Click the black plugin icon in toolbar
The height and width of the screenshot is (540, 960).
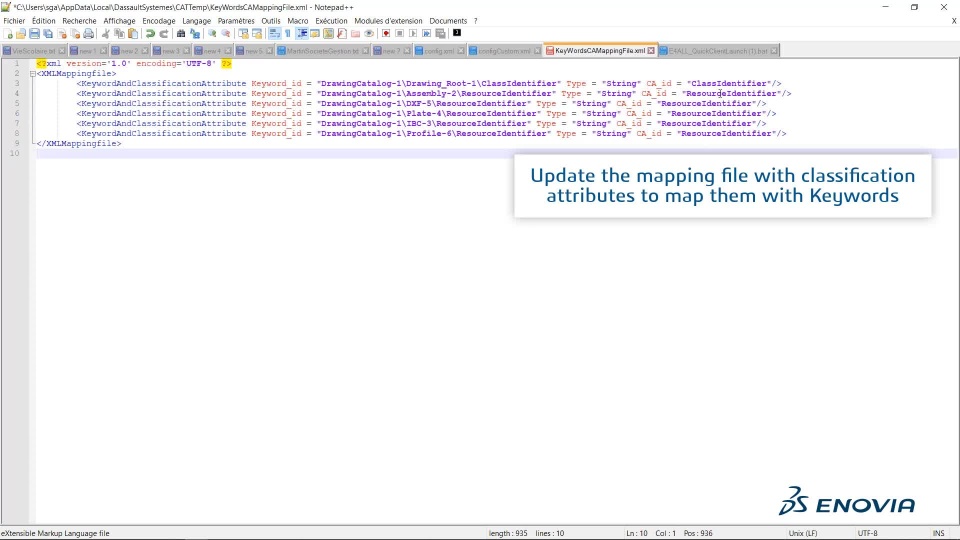pyautogui.click(x=457, y=33)
